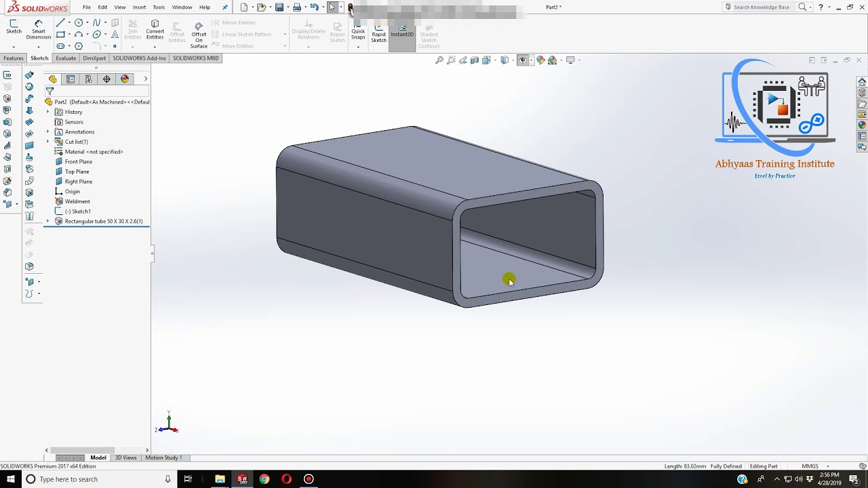Image resolution: width=868 pixels, height=488 pixels.
Task: Create a New document button
Action: coord(243,7)
